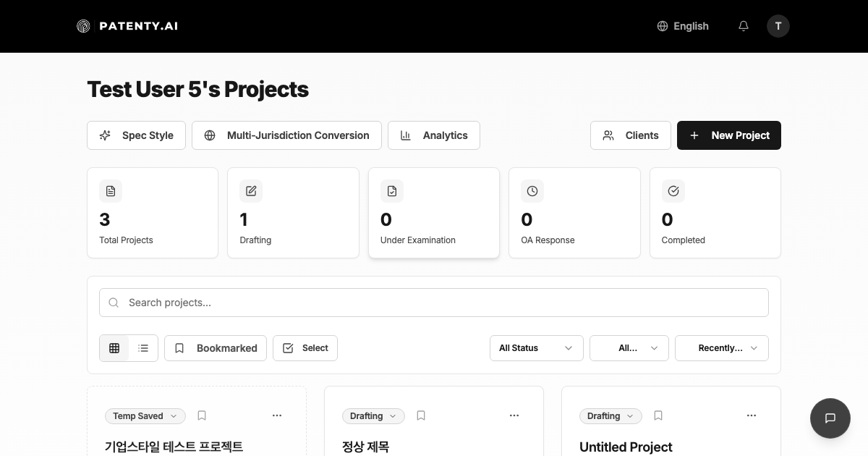Open Multi-Jurisdiction Conversion
Screen dimensions: 868x456
pyautogui.click(x=286, y=135)
